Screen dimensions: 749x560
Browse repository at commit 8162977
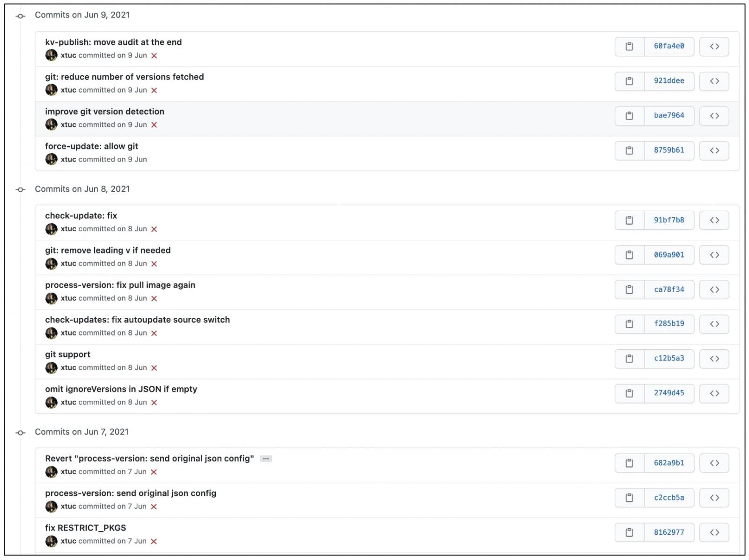coord(714,532)
